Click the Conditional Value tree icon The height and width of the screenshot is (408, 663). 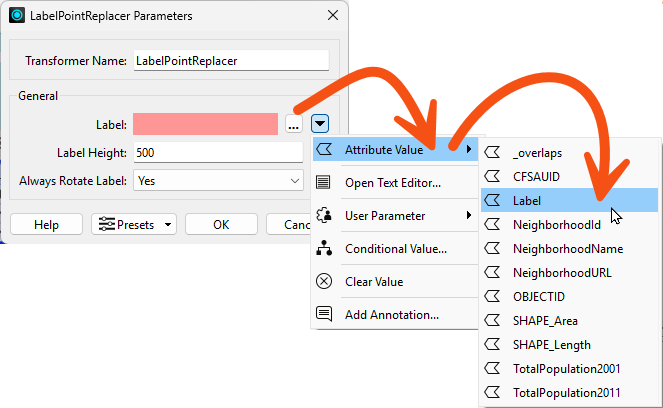(x=324, y=248)
